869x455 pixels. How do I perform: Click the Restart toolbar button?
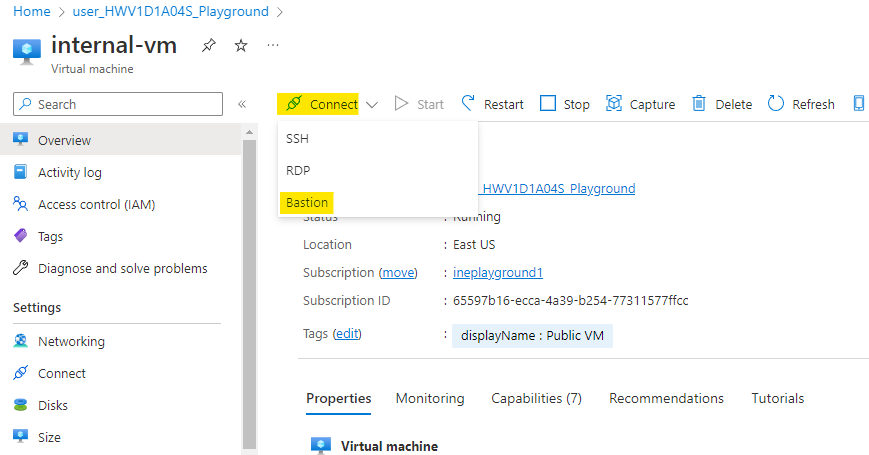[492, 104]
